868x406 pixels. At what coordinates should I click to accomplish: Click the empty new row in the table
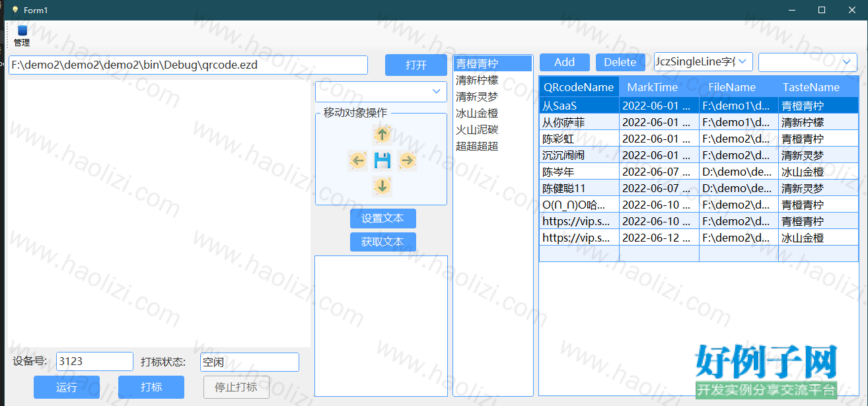[x=699, y=254]
